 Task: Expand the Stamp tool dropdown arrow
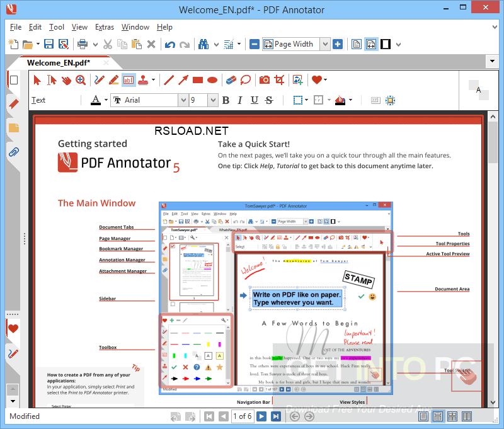pos(153,80)
